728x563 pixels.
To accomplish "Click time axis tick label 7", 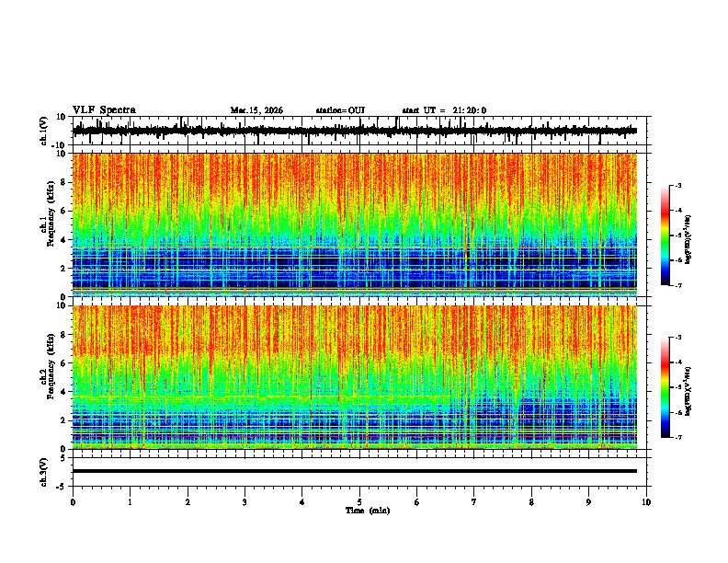I will 474,502.
